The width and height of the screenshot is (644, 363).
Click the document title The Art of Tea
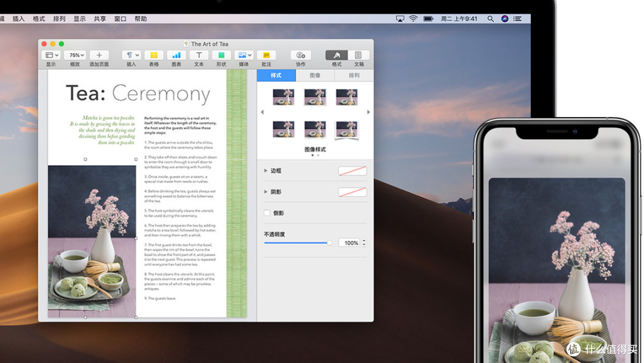209,44
